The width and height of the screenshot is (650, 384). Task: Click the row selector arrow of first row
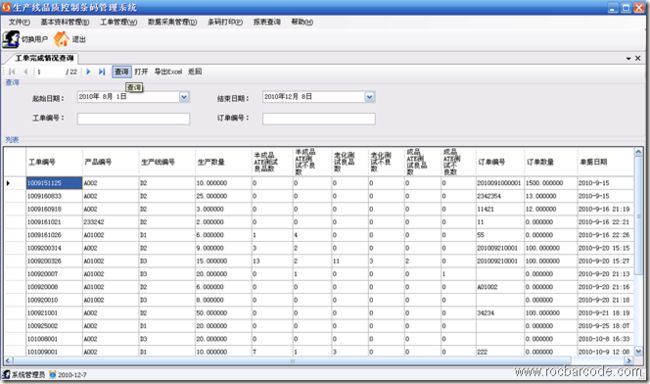(8, 183)
